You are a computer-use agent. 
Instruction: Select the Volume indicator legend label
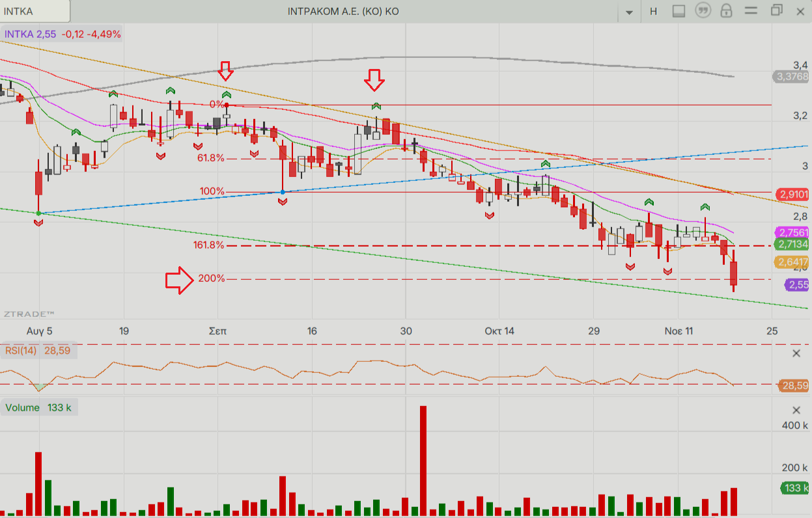pos(39,408)
